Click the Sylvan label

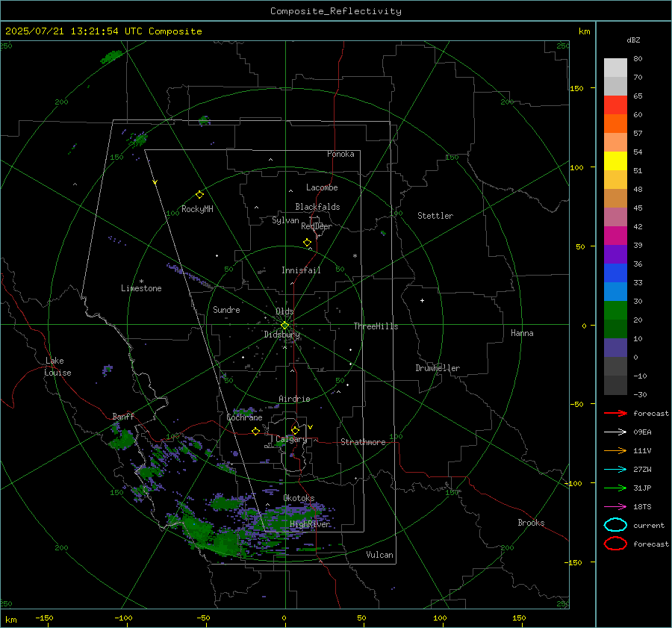coord(285,220)
